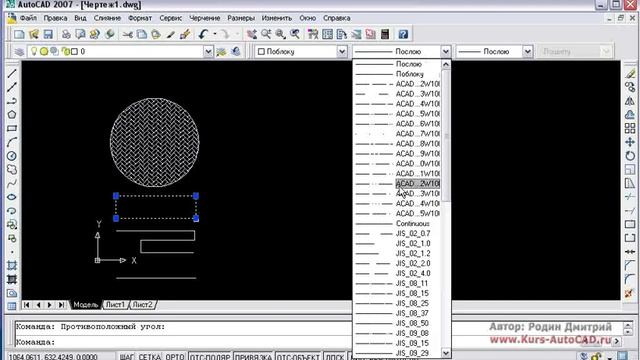Choose the JIS_08_11 linetype
The image size is (640, 360).
pos(396,283)
